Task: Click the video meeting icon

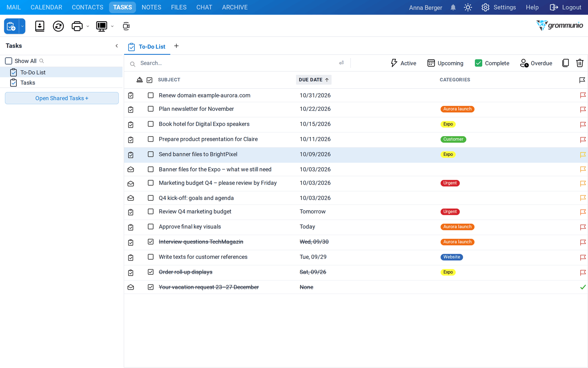Action: coord(126,26)
